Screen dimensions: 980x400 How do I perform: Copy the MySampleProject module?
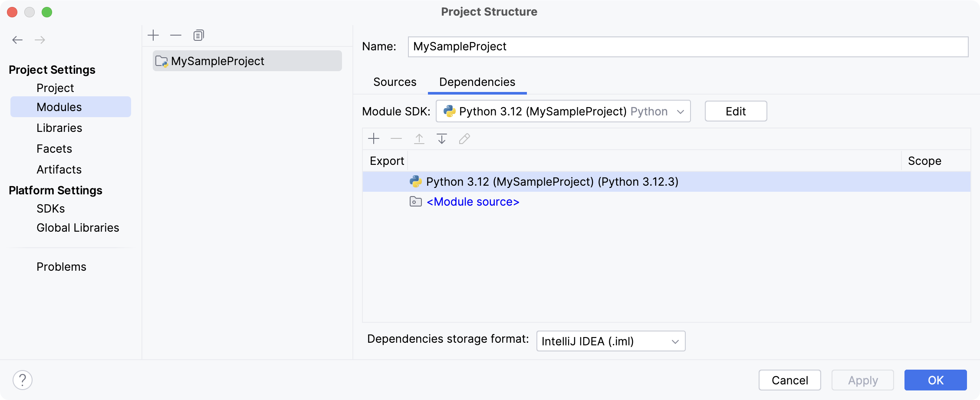tap(199, 35)
